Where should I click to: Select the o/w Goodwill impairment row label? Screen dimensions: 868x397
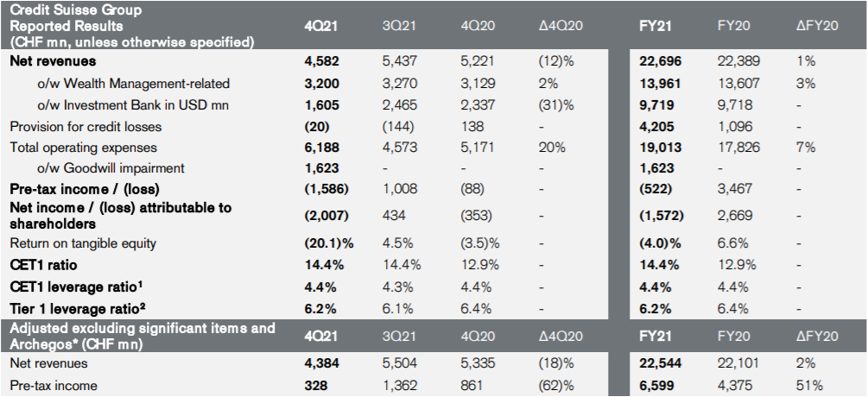tap(111, 168)
